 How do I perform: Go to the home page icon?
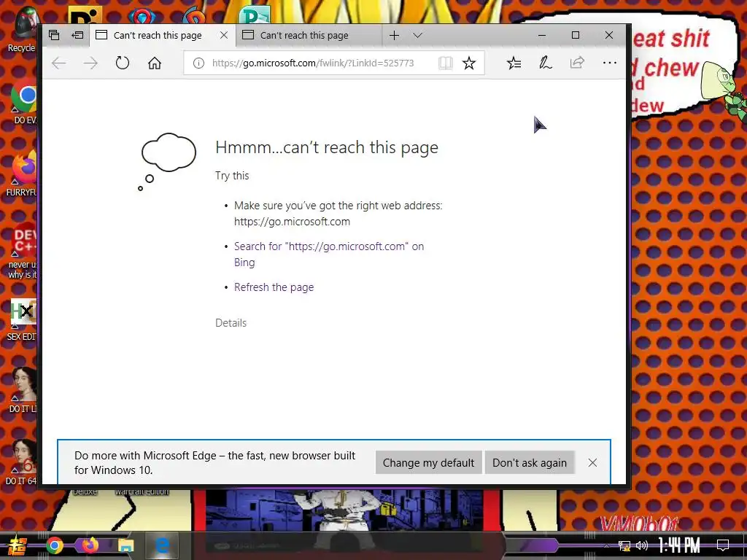(x=155, y=63)
